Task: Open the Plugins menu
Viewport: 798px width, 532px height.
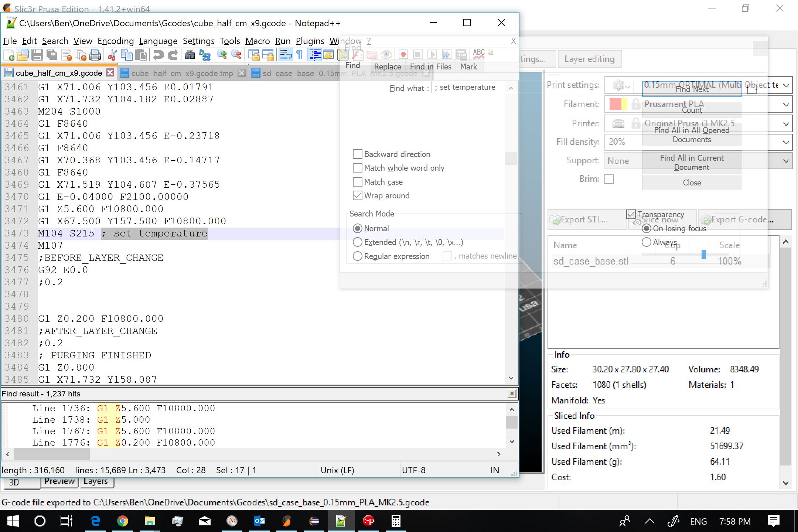Action: click(x=310, y=41)
